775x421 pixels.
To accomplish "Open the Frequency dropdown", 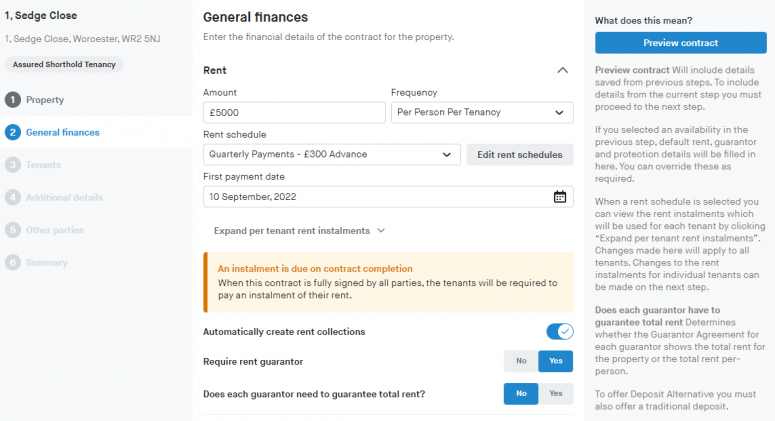I will tap(481, 113).
